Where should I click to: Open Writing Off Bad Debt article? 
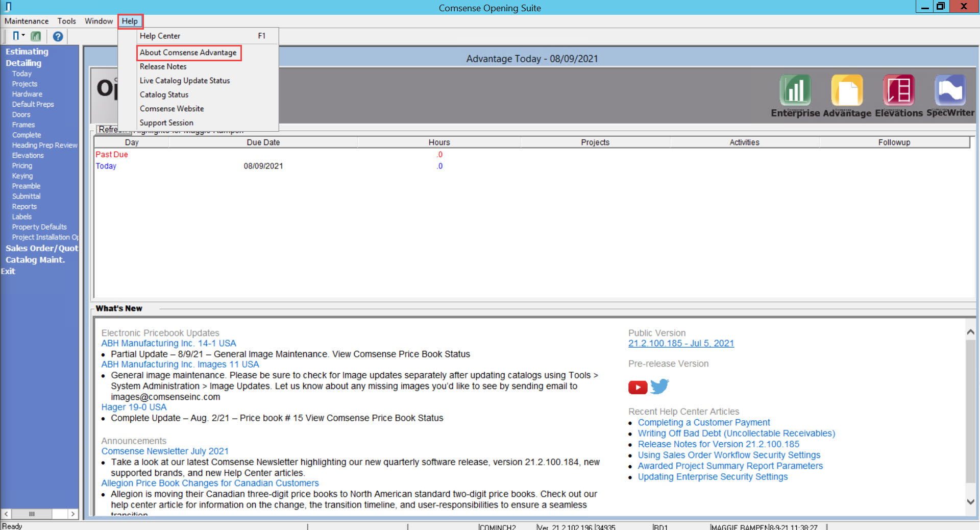coord(737,433)
